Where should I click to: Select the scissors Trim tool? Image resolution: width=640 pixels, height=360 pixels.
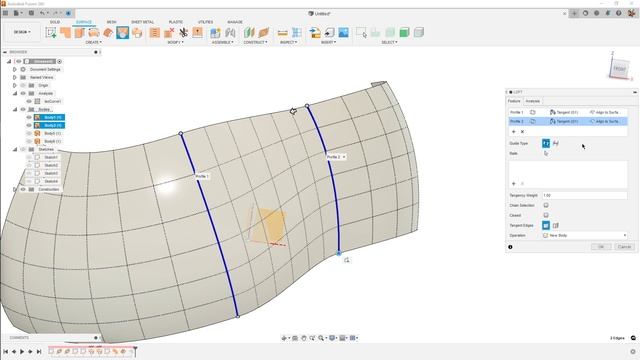pyautogui.click(x=183, y=33)
